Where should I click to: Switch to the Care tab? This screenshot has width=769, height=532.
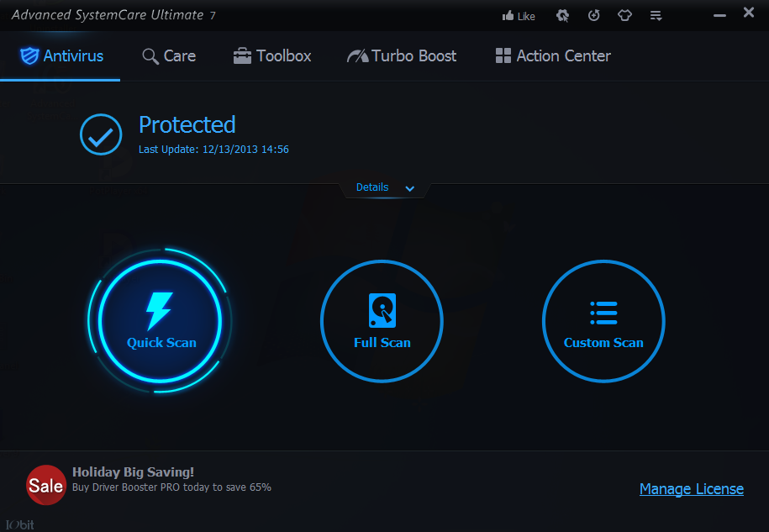(169, 56)
